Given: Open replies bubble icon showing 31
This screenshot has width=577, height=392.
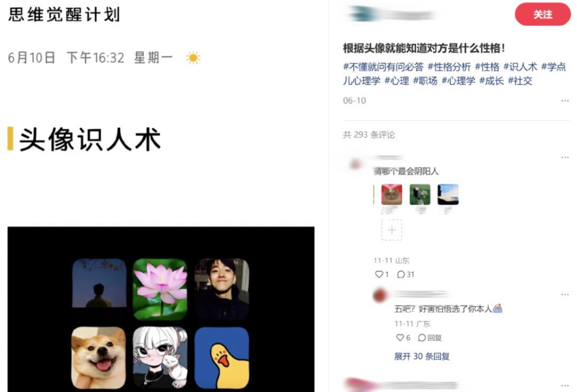Looking at the screenshot, I should (401, 275).
